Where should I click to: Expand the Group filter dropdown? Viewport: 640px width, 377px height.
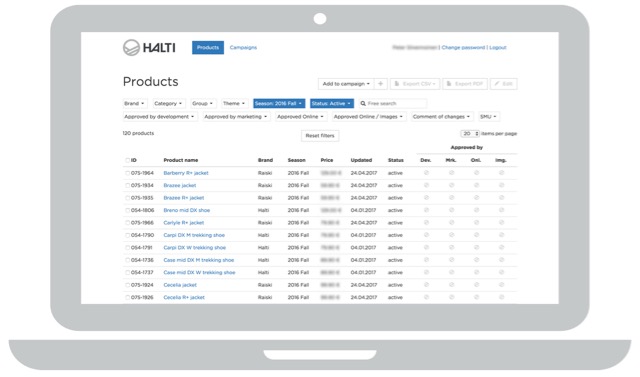(202, 104)
